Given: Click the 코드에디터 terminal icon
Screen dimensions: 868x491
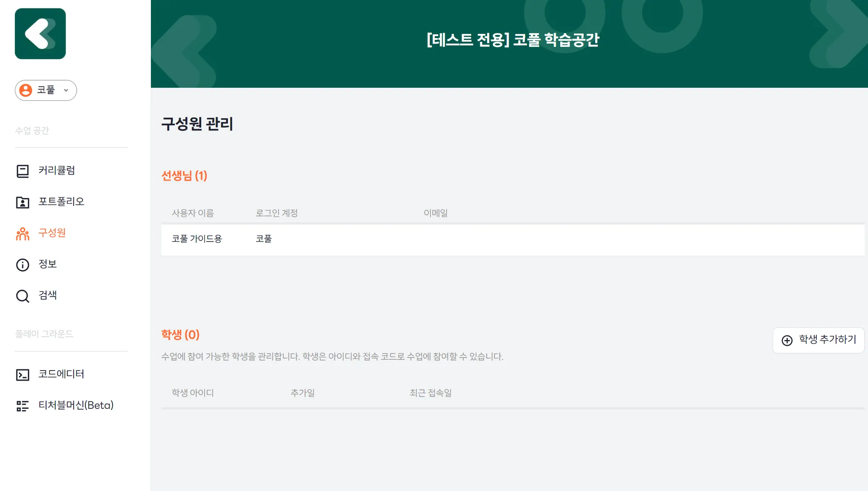Looking at the screenshot, I should tap(22, 374).
